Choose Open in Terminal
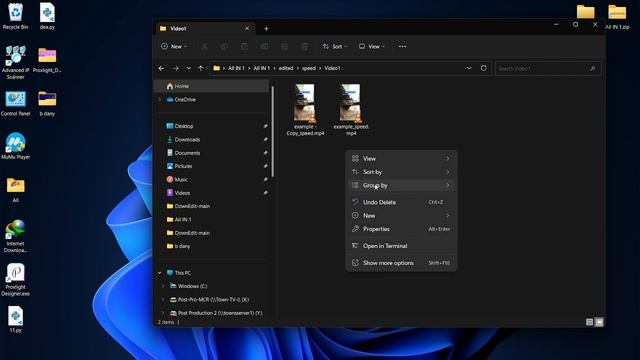640x360 pixels. [401, 246]
